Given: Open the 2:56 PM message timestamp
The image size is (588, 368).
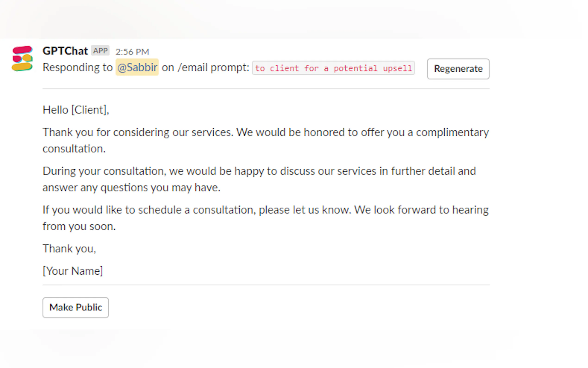Looking at the screenshot, I should coord(132,52).
